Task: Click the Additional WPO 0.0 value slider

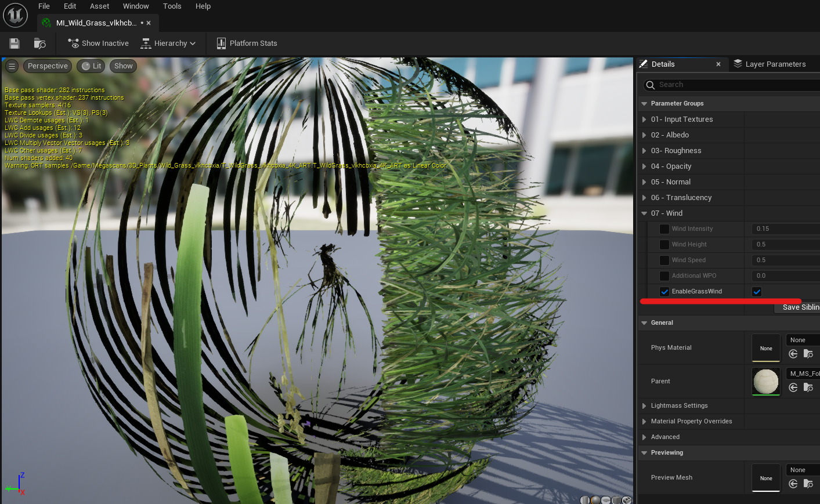Action: [786, 276]
